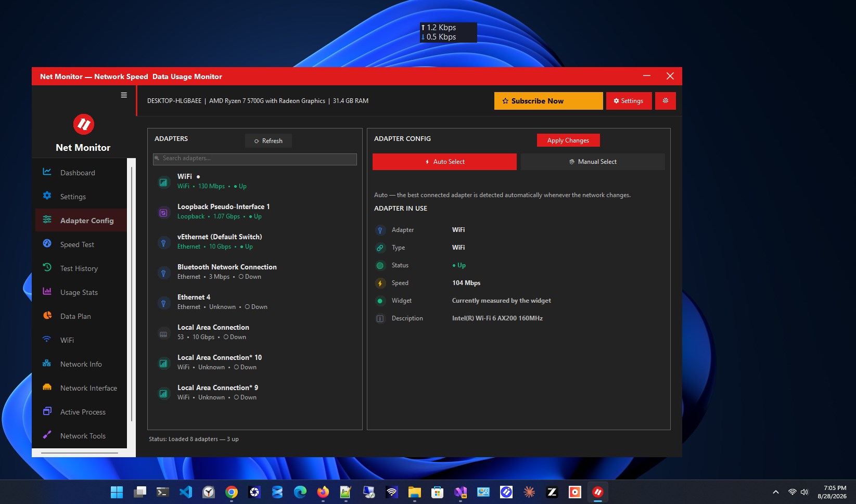Click the Adapter Config sliders icon
Image resolution: width=856 pixels, height=504 pixels.
coord(47,220)
